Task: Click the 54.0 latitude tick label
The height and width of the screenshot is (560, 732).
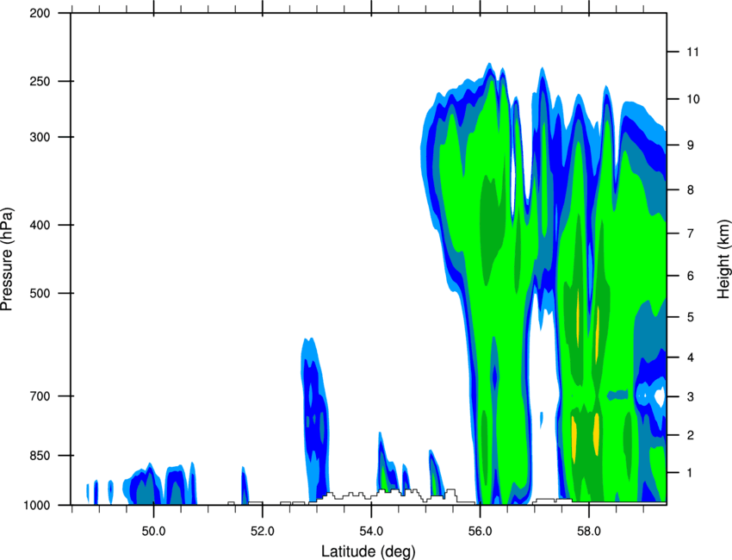Action: click(x=371, y=531)
